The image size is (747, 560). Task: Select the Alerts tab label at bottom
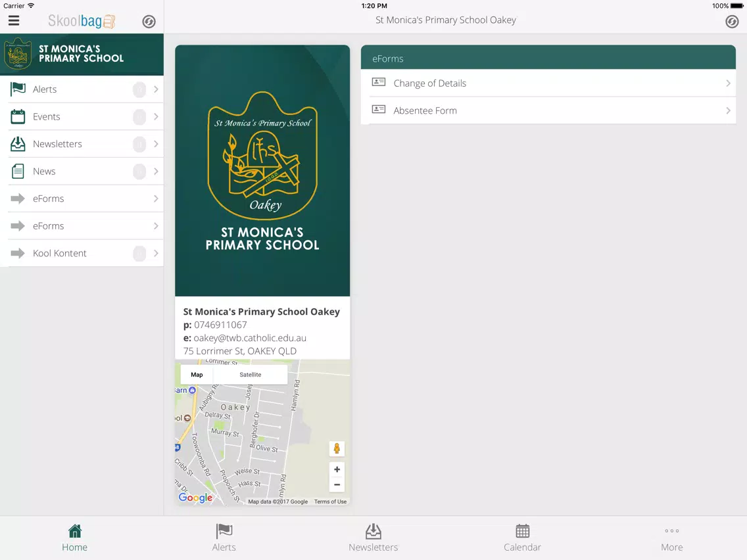click(x=224, y=547)
